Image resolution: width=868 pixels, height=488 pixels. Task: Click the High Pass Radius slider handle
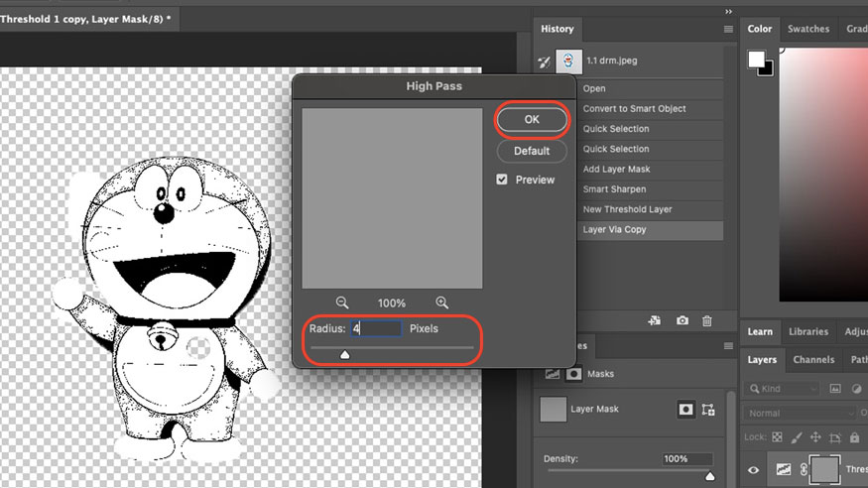(345, 354)
